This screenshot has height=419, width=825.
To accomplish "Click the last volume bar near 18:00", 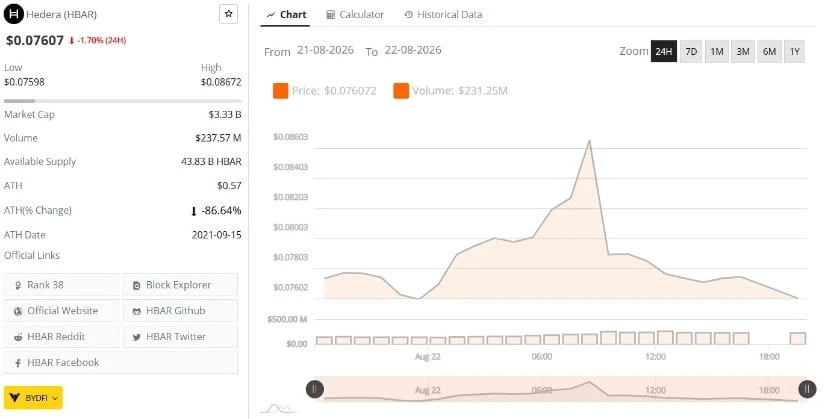I will [798, 338].
